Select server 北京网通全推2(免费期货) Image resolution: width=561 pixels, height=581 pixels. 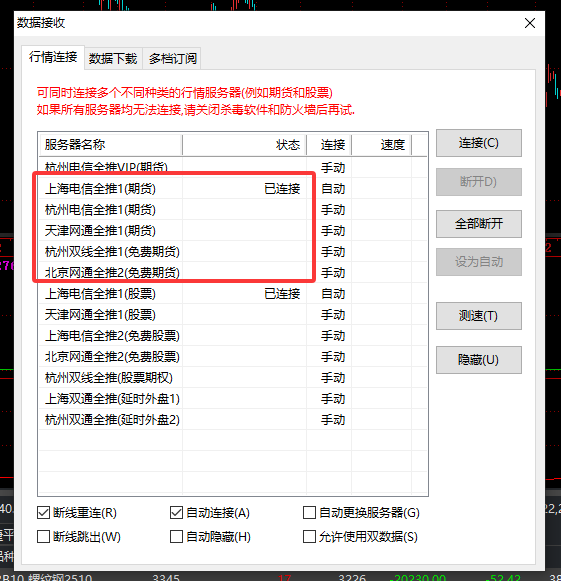click(x=233, y=273)
